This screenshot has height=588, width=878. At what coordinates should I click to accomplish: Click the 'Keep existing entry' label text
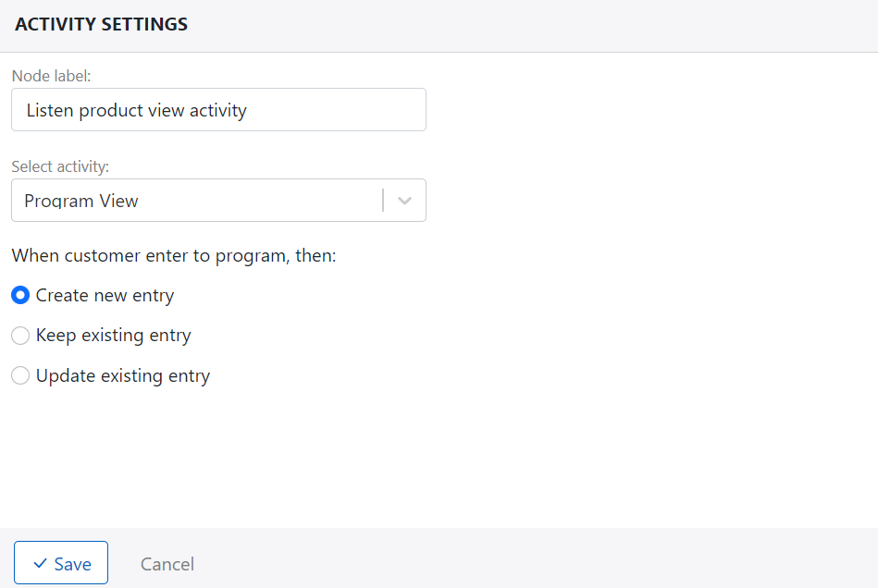point(113,336)
